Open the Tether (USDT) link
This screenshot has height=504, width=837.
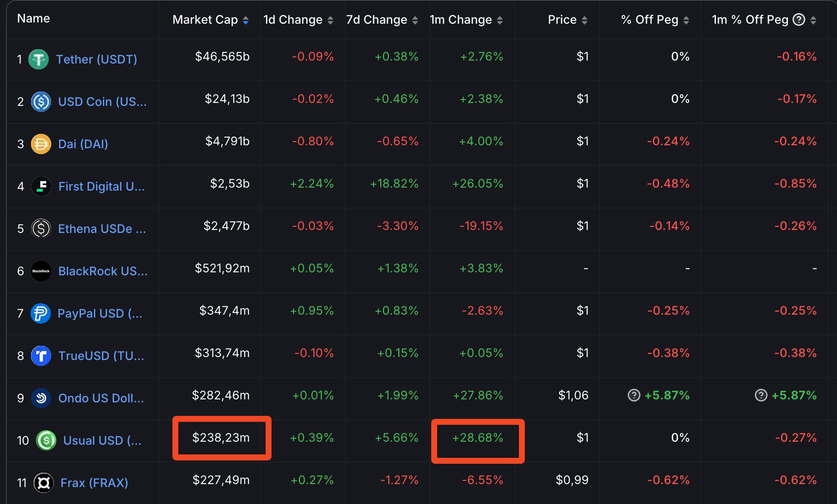[97, 59]
